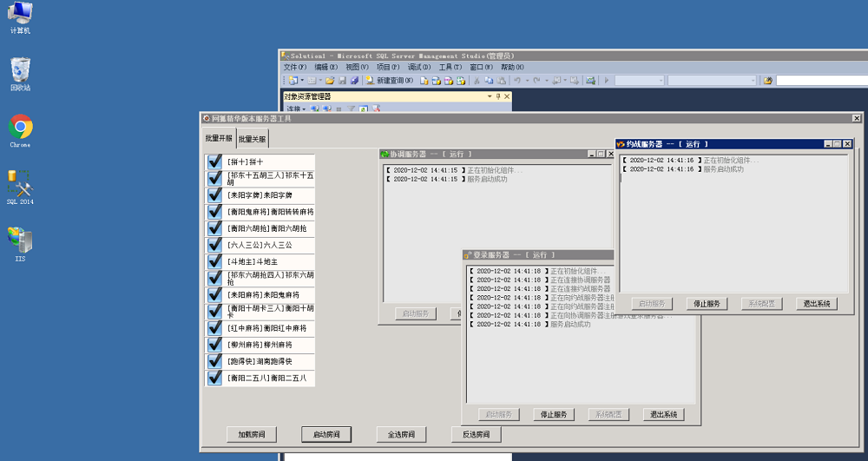The width and height of the screenshot is (868, 461).
Task: Open the 连接 dropdown in Object Explorer
Action: click(297, 109)
